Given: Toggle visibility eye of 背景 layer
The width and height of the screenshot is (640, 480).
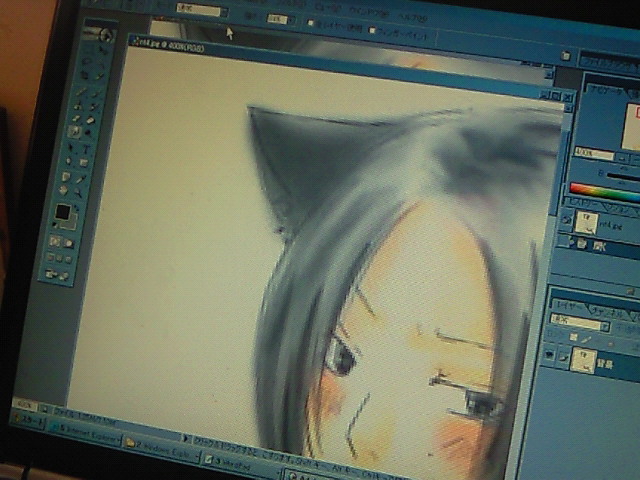Looking at the screenshot, I should tap(550, 354).
